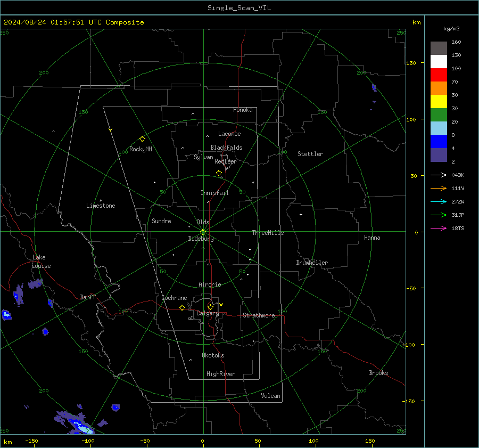Pick the white 100-130 color swatch
479x448 pixels.
pyautogui.click(x=439, y=62)
